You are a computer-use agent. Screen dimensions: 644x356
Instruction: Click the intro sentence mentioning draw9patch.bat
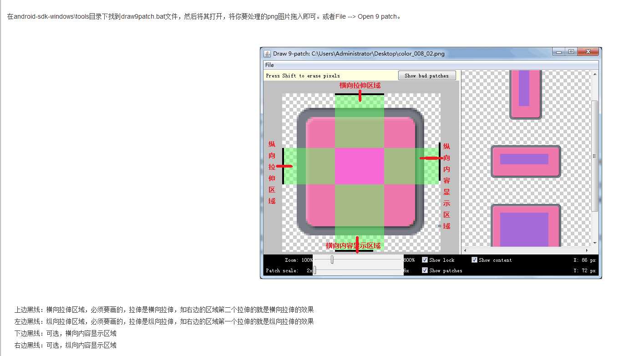pos(204,16)
